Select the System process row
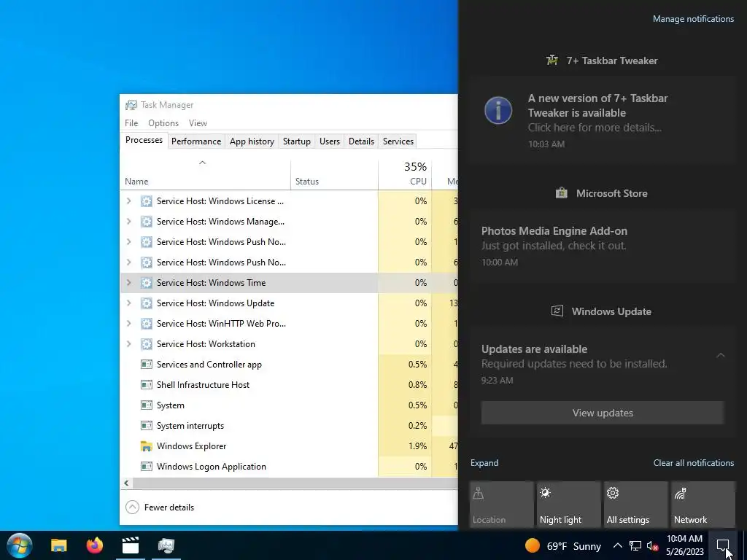Image resolution: width=747 pixels, height=560 pixels. (x=289, y=405)
